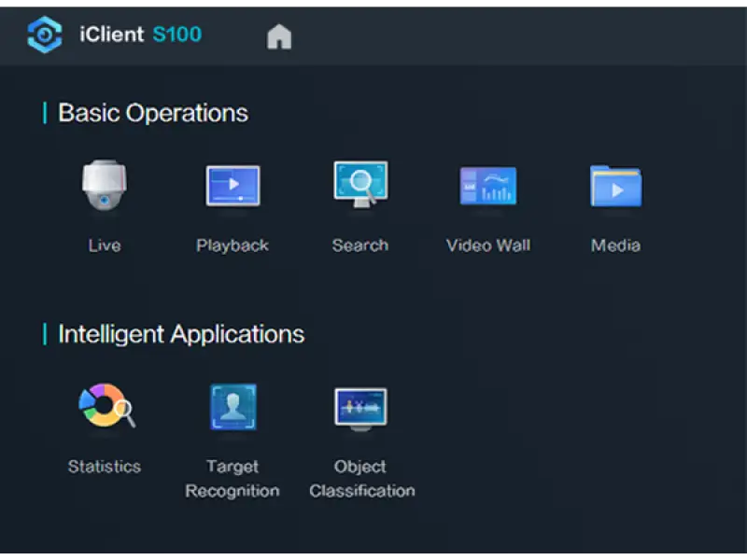Launch the Target Recognition icon
Screen dimensions: 747x560
pos(233,407)
